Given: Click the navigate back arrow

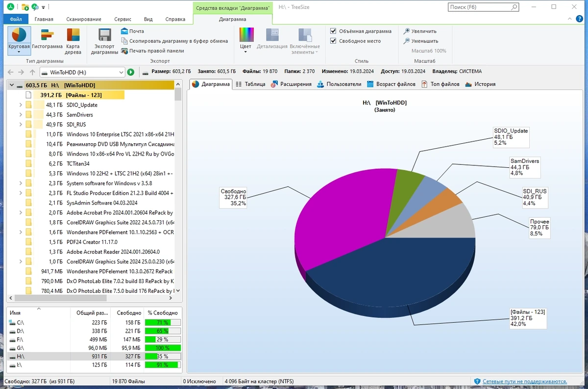Looking at the screenshot, I should point(10,72).
